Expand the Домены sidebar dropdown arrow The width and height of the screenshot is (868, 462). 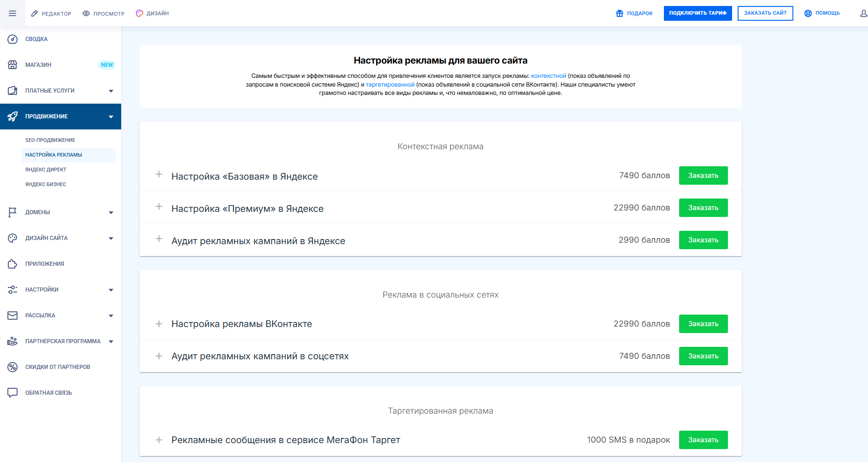pyautogui.click(x=111, y=213)
